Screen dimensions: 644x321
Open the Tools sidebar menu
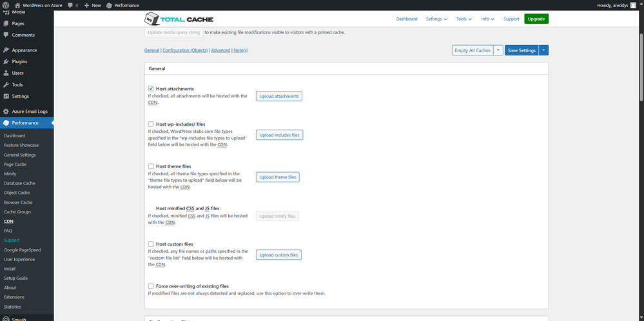pyautogui.click(x=17, y=84)
